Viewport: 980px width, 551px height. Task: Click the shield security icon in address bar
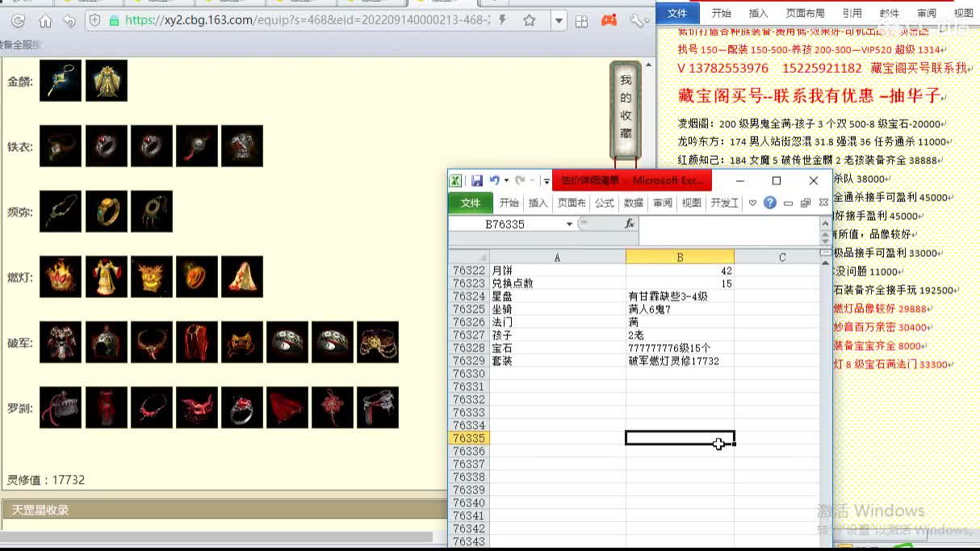94,21
